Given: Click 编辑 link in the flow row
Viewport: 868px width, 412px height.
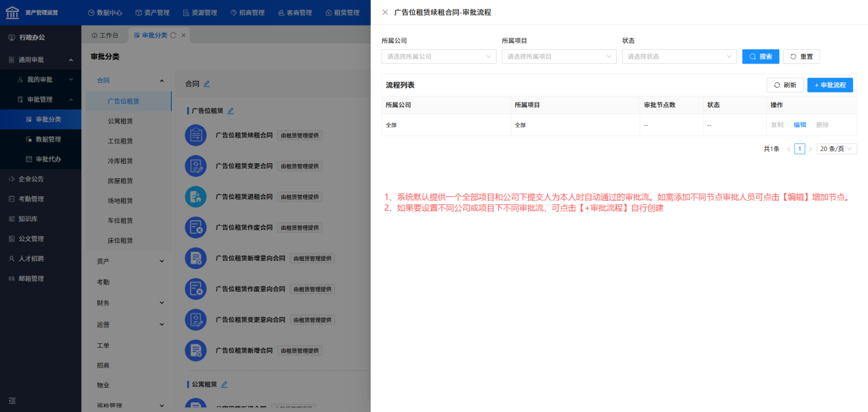Looking at the screenshot, I should pos(800,125).
